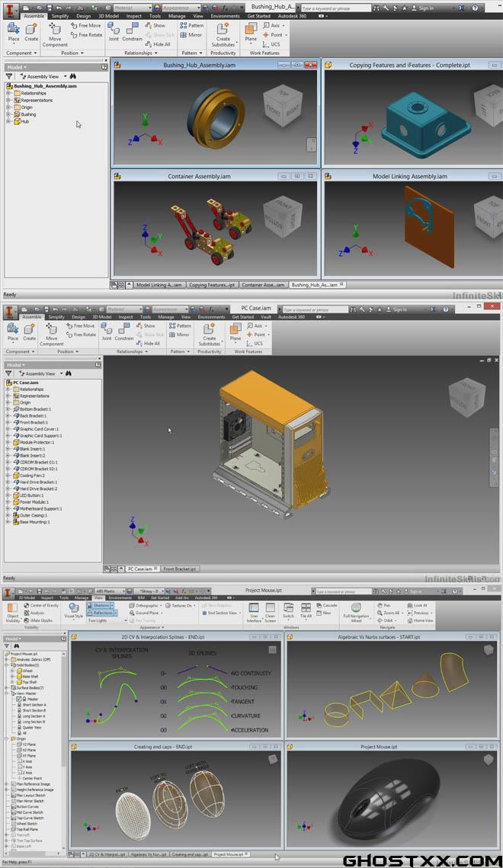Expand Outer Casing:1 in PC Case browser
The image size is (503, 868).
8,515
